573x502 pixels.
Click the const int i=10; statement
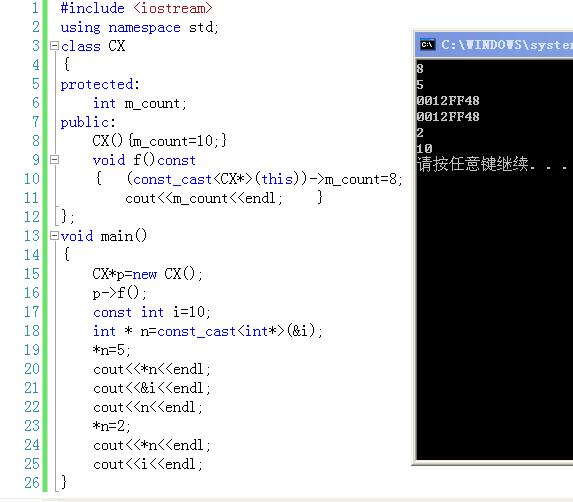(152, 312)
